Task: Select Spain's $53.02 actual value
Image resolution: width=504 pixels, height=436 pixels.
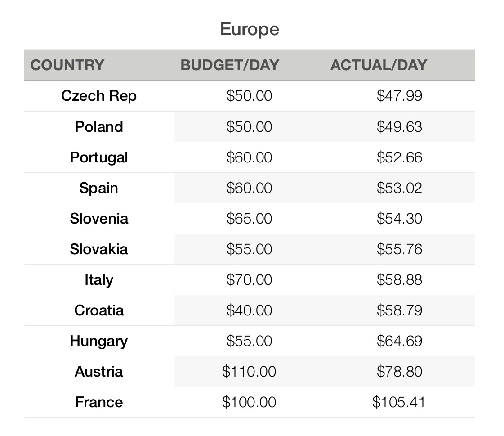Action: click(x=399, y=188)
